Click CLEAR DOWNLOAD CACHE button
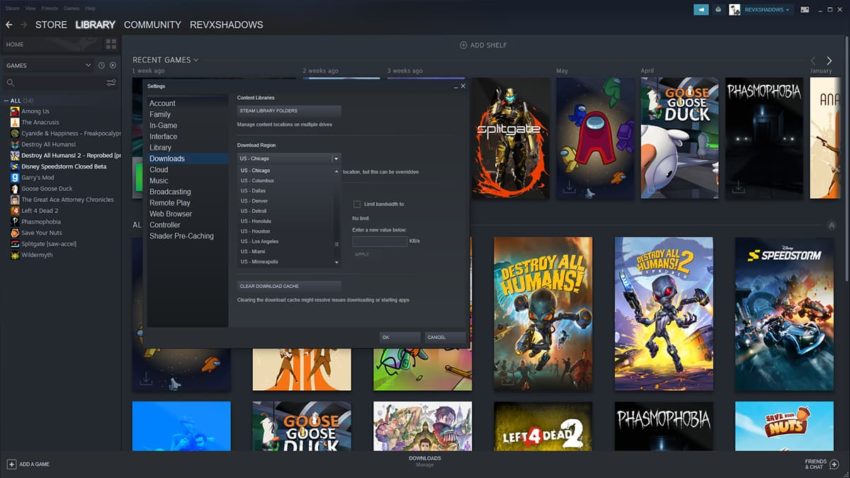The image size is (850, 478). 289,286
